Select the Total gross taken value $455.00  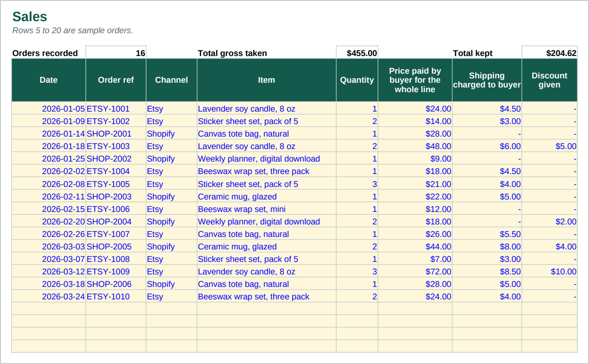click(x=357, y=53)
